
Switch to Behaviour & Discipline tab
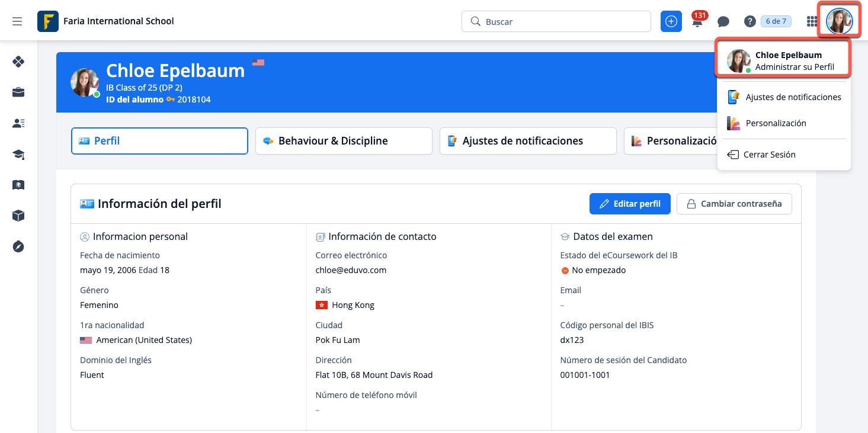(x=344, y=141)
